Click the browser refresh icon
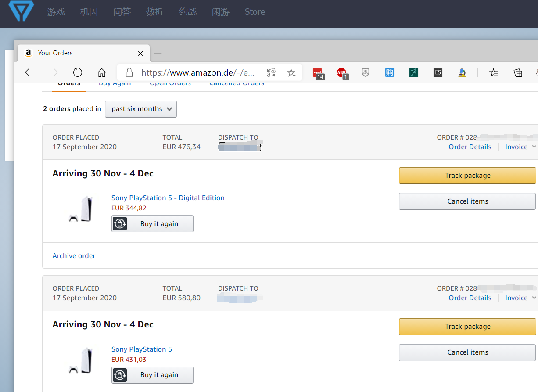Viewport: 538px width, 392px height. click(x=78, y=72)
